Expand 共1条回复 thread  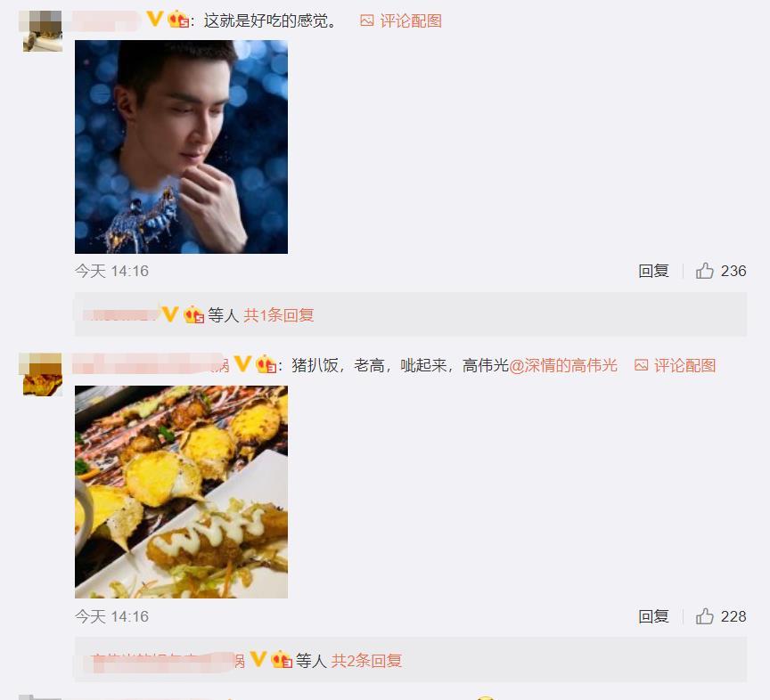point(278,315)
